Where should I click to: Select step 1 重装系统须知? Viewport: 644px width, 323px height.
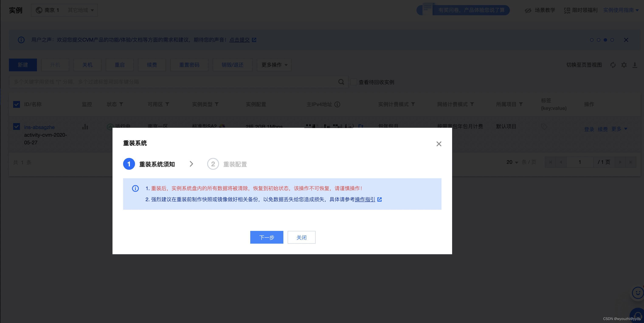click(149, 164)
